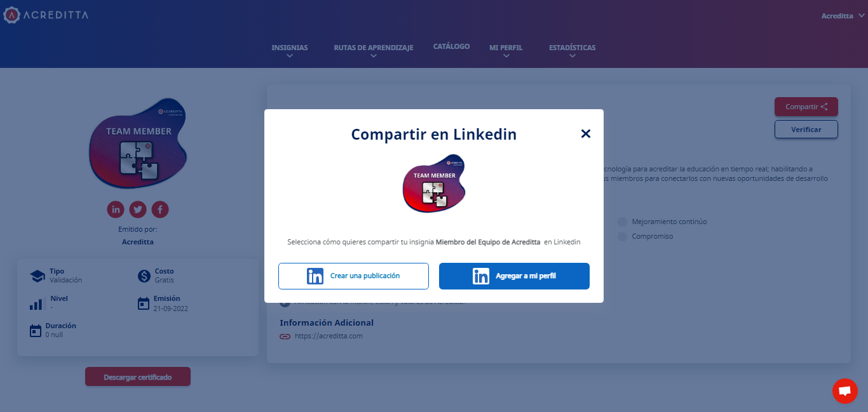This screenshot has height=412, width=868.
Task: Click the emission date 21-09-2022
Action: 171,309
